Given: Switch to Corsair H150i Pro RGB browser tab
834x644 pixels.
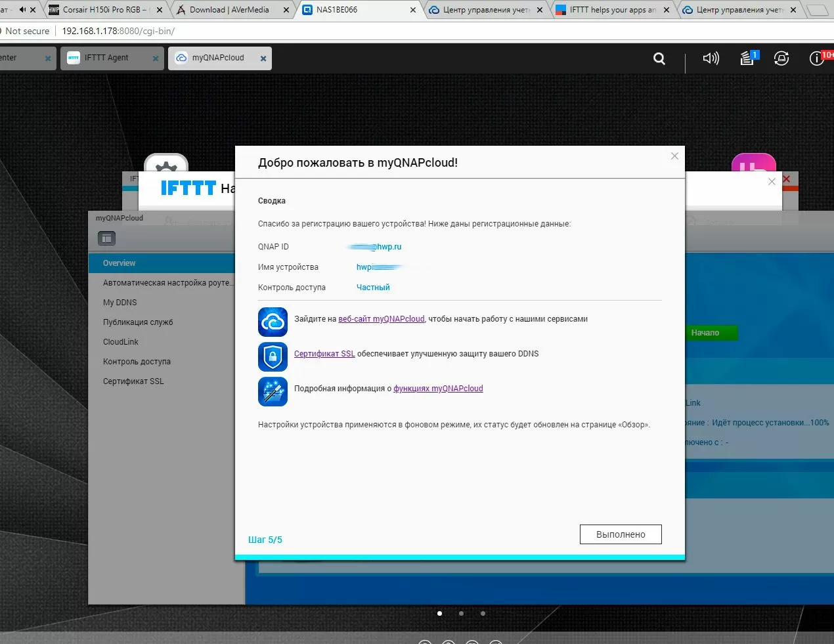Looking at the screenshot, I should 105,10.
